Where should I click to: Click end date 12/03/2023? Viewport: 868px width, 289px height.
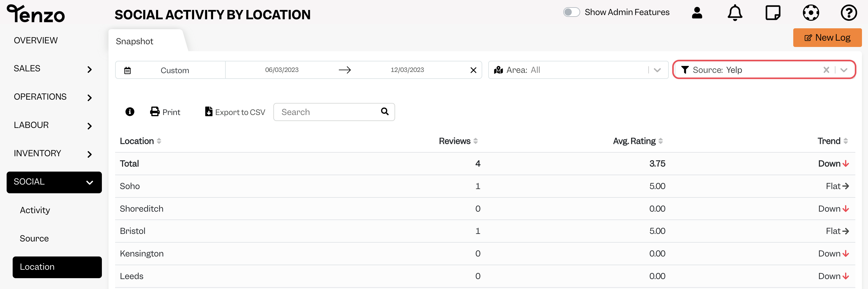coord(407,70)
